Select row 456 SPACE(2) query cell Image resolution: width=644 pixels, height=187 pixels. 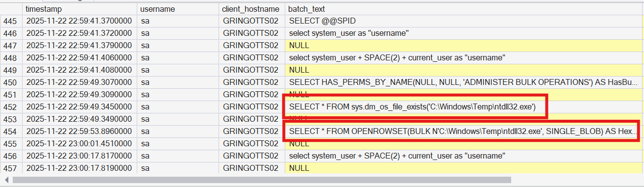coord(464,156)
